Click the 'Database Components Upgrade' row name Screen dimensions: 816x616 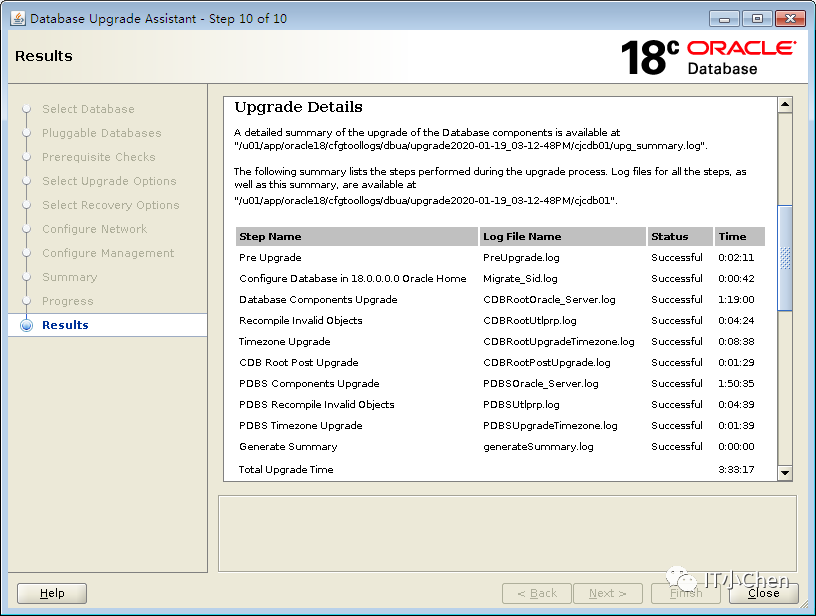pos(318,300)
